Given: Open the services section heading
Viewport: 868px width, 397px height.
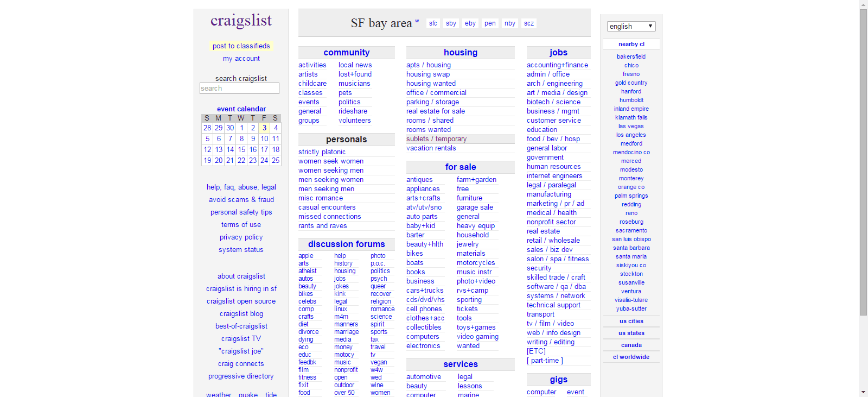Looking at the screenshot, I should [x=461, y=364].
